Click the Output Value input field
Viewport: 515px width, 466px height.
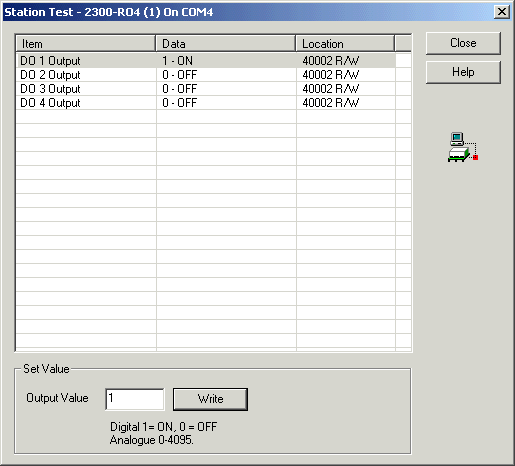[135, 399]
